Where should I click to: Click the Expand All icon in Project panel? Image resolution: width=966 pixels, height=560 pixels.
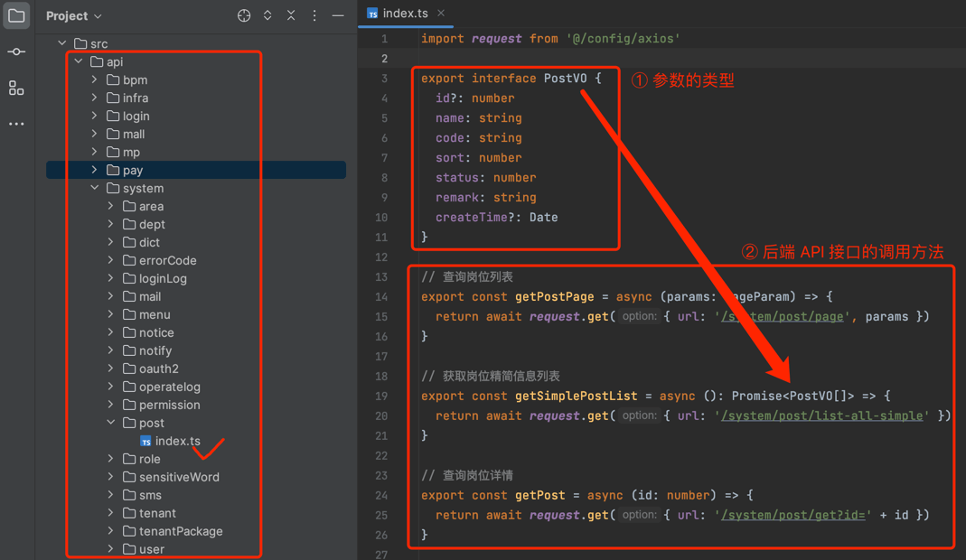[267, 15]
